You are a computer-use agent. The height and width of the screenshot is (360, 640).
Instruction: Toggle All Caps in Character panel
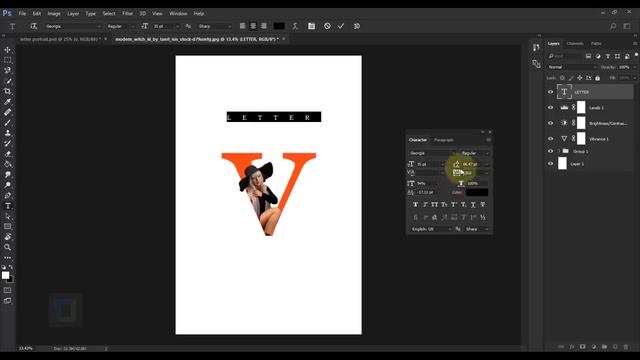point(435,204)
